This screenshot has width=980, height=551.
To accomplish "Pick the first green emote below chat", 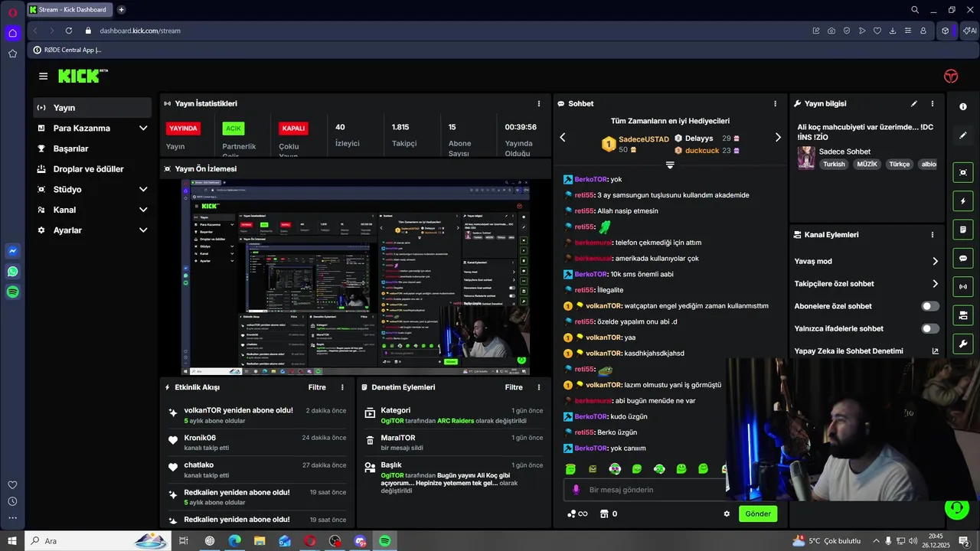I will click(570, 469).
